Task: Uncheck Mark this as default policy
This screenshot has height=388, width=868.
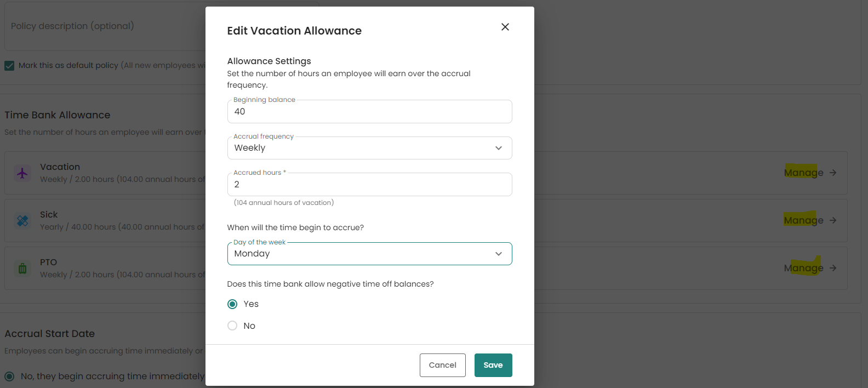Action: (9, 66)
